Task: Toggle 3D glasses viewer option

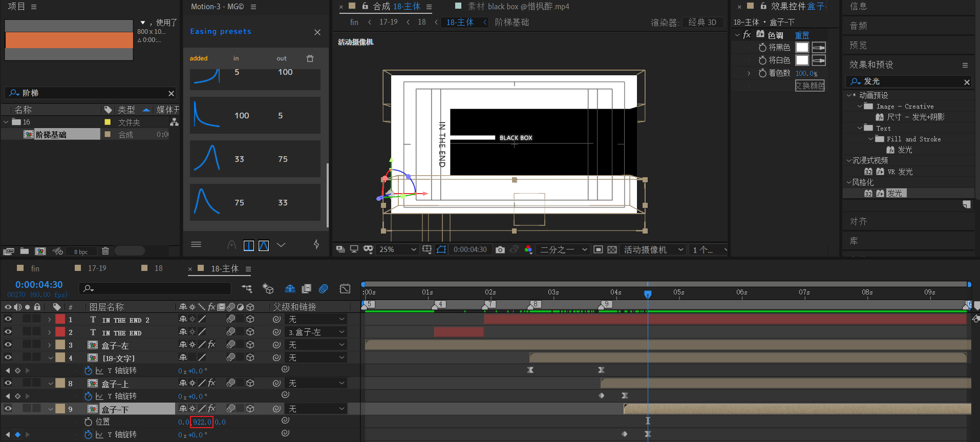Action: point(368,249)
